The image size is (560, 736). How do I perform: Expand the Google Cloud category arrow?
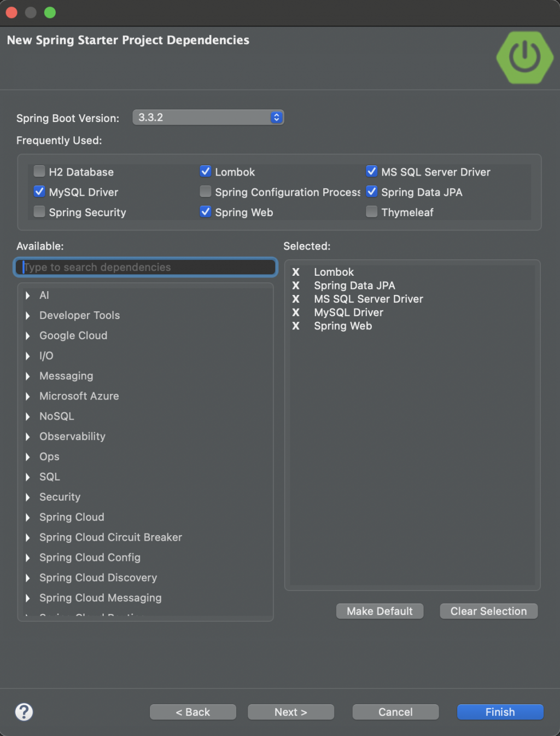[x=28, y=336]
